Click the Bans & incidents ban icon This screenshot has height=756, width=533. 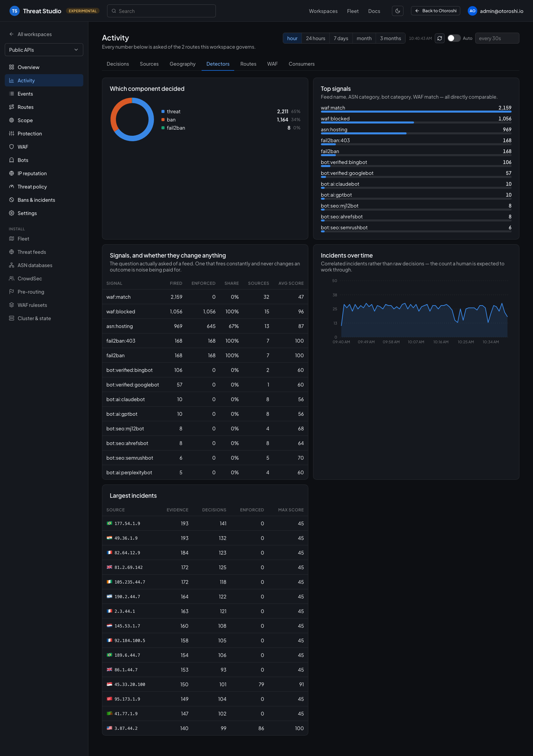[12, 200]
